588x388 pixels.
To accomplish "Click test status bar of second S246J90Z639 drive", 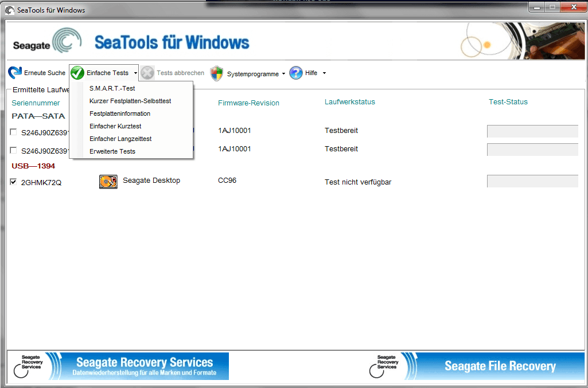I will 532,150.
